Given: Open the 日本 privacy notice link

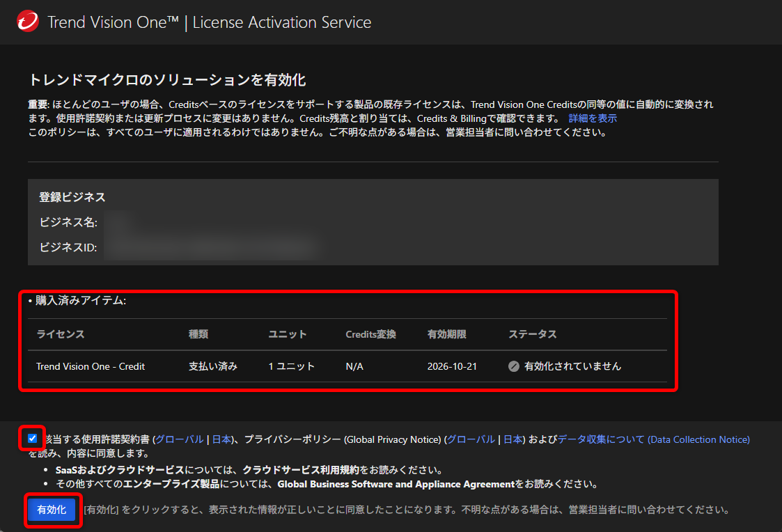Looking at the screenshot, I should 513,439.
